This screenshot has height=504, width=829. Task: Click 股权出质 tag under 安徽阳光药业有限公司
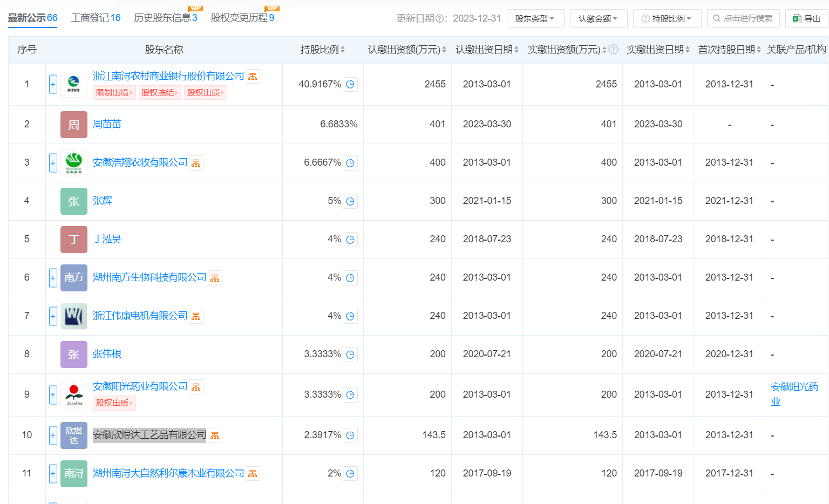114,403
